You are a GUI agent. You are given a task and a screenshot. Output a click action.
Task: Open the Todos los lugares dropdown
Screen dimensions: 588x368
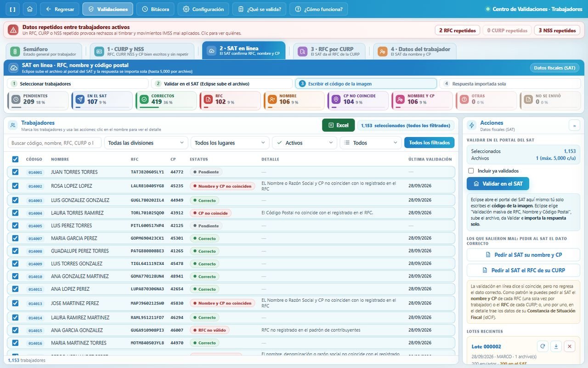tap(230, 143)
